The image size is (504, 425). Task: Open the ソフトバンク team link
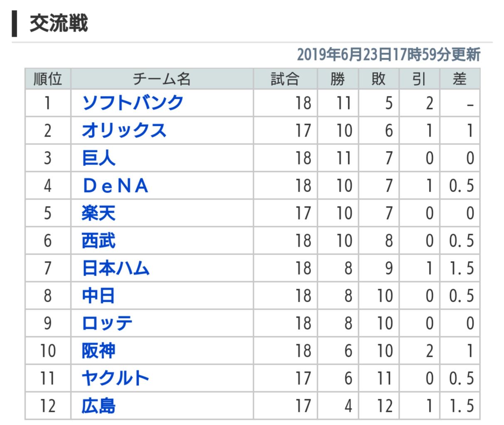(133, 103)
